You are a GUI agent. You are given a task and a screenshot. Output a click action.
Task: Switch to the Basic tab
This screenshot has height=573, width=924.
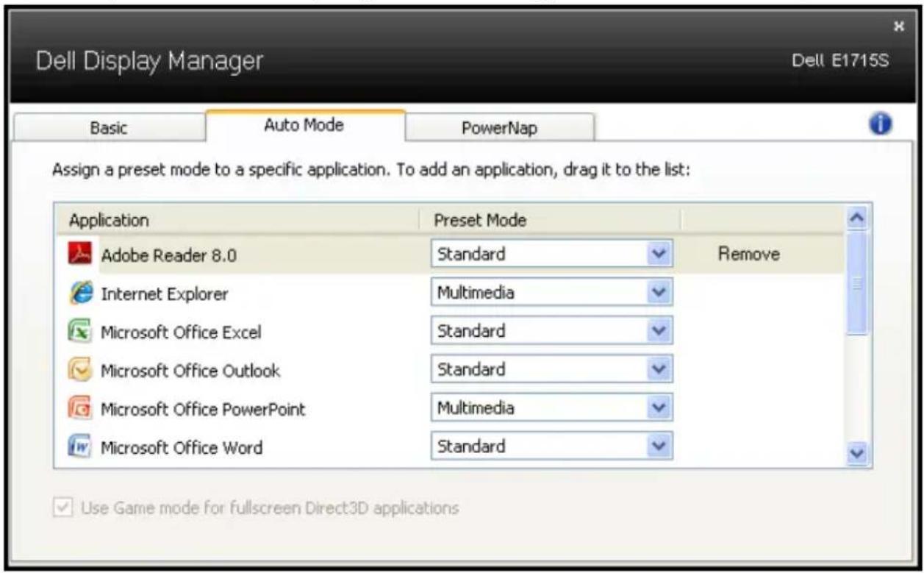(109, 128)
